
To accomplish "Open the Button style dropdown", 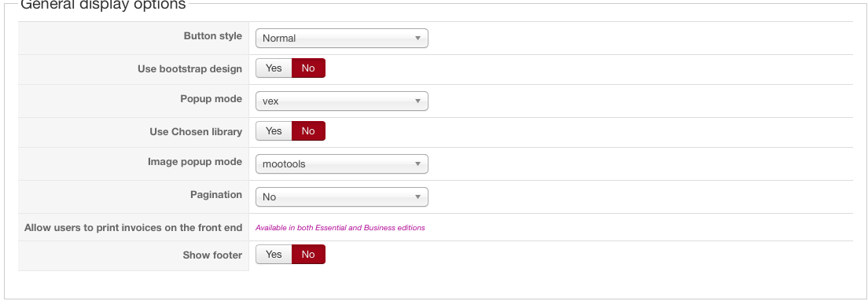I will 341,39.
